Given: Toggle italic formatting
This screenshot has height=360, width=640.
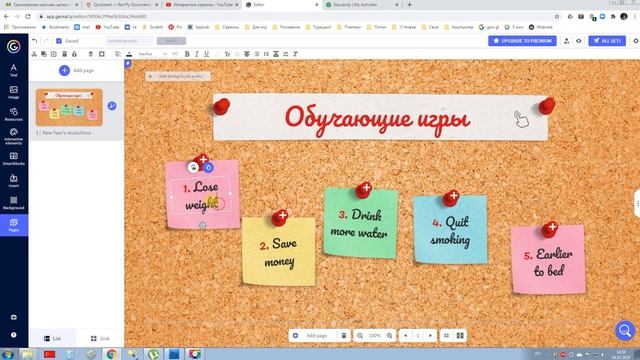Looking at the screenshot, I should 197,54.
